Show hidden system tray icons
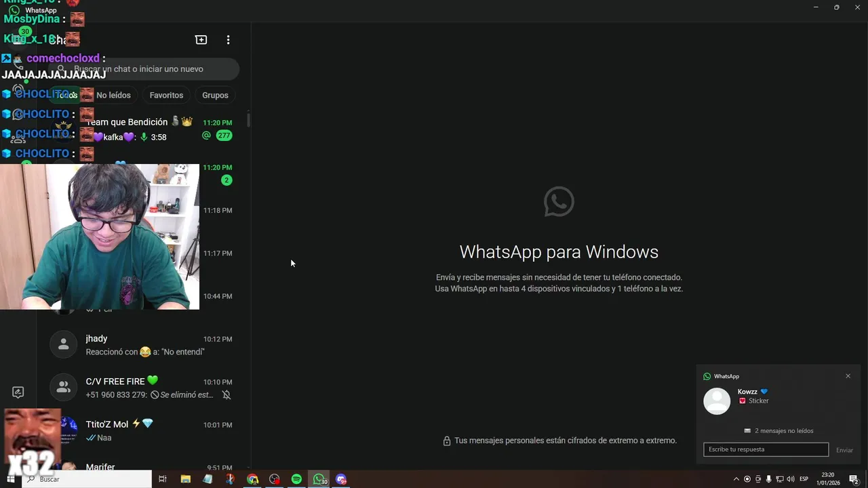The width and height of the screenshot is (868, 488). click(x=736, y=479)
